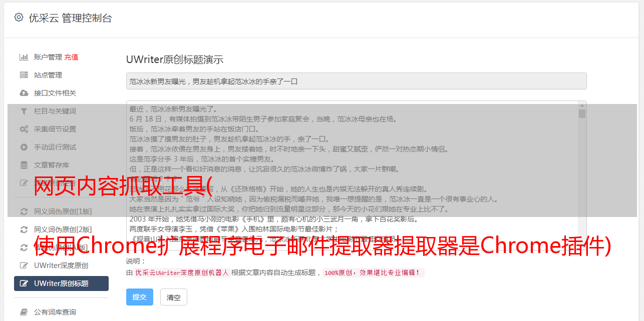Click the textarea scrollbar up arrow
The image size is (644, 321).
tap(582, 105)
